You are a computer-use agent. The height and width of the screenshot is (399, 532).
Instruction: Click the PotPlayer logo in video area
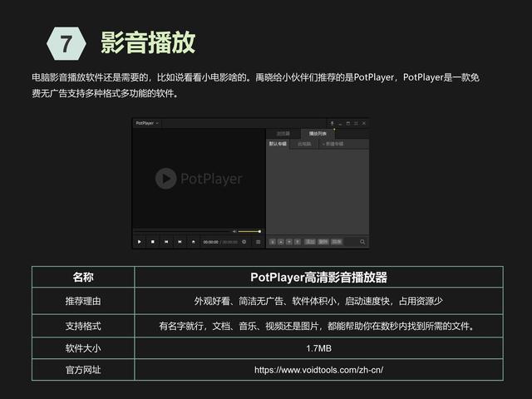(x=199, y=179)
